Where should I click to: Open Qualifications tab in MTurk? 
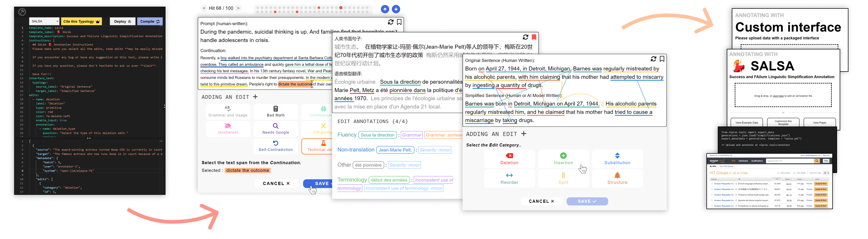[x=757, y=161]
